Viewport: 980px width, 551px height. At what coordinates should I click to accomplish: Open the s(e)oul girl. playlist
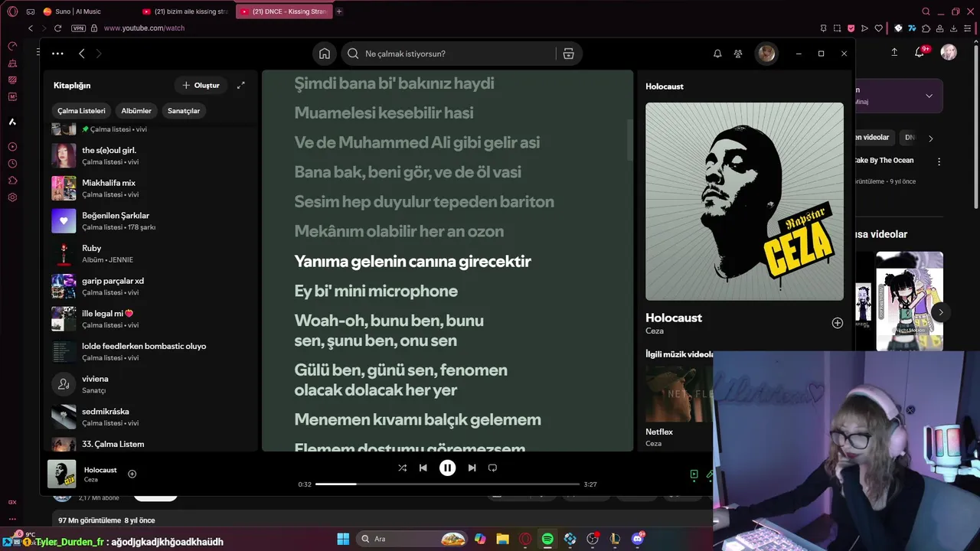pos(152,155)
